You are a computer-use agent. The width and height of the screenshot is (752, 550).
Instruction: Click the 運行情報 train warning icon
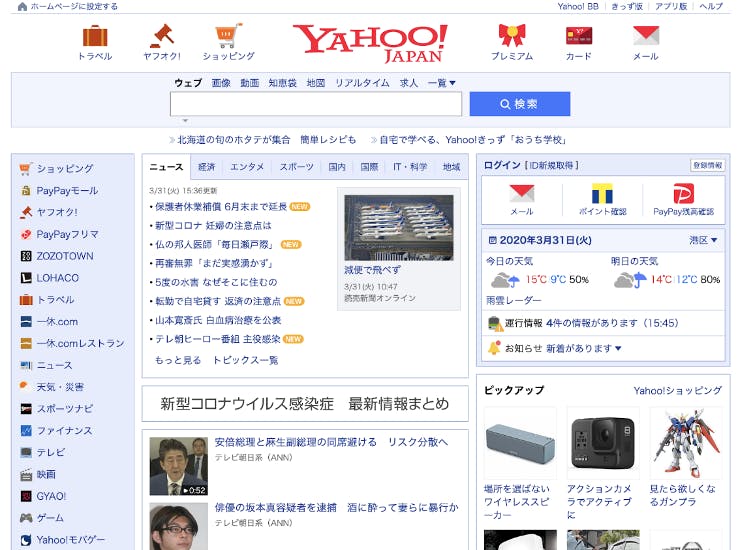click(x=495, y=324)
